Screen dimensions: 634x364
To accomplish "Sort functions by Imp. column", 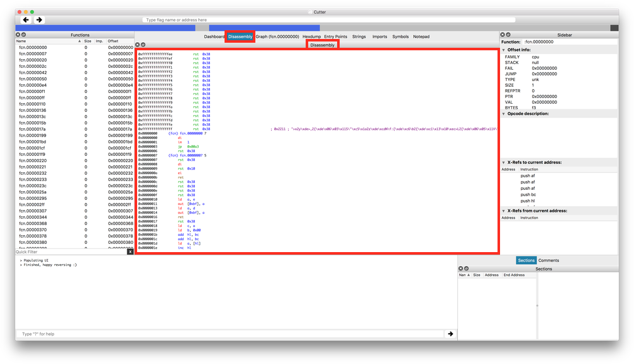I will tap(99, 41).
